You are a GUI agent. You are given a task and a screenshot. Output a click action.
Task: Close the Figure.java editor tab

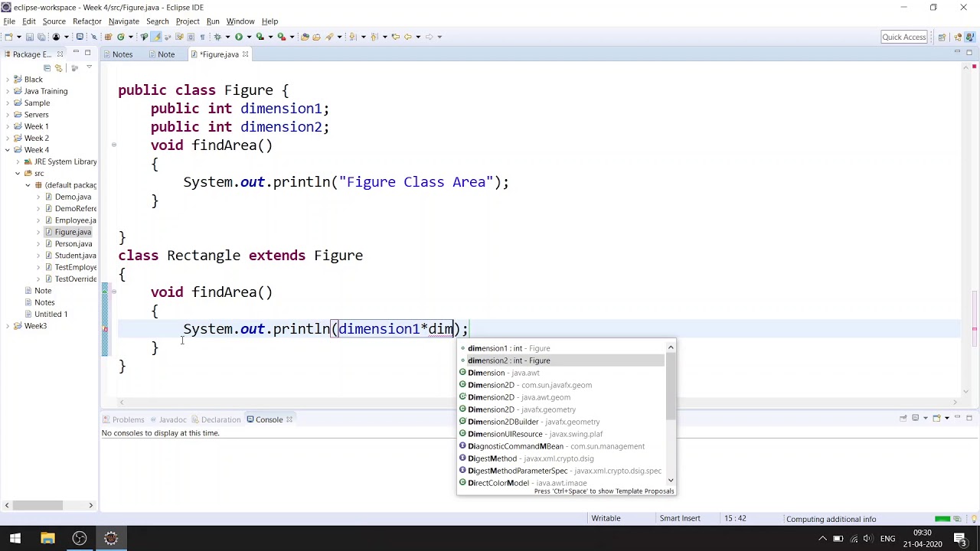coord(245,54)
